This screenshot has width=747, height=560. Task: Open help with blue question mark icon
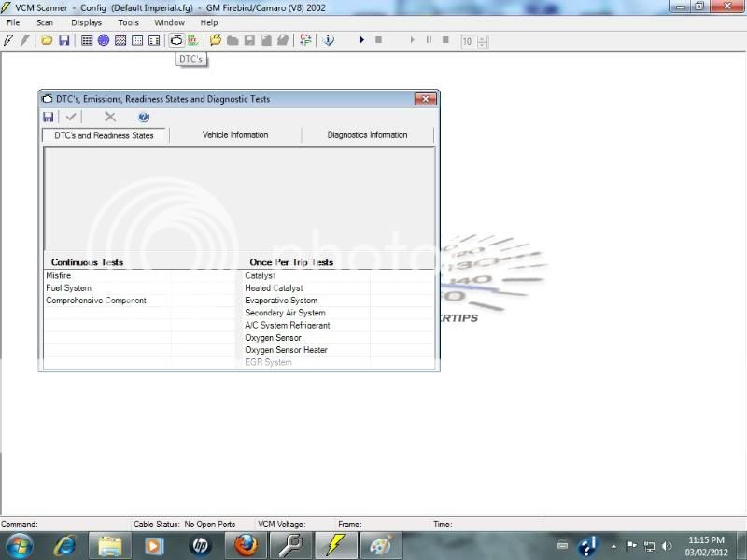click(144, 118)
